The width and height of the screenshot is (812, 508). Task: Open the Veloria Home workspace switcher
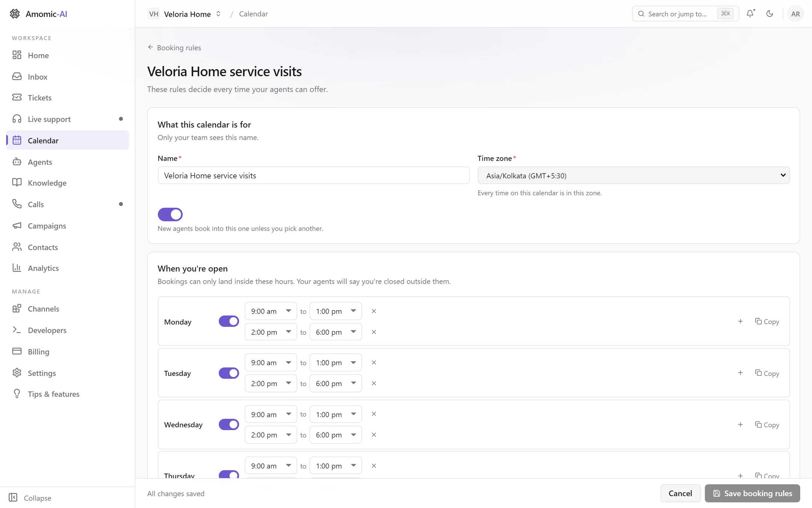(184, 14)
